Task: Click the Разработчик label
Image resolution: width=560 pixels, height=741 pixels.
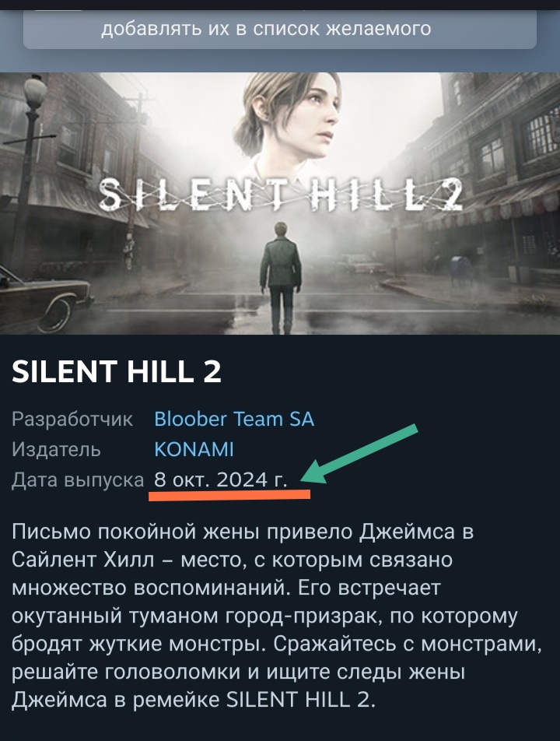Action: (72, 420)
